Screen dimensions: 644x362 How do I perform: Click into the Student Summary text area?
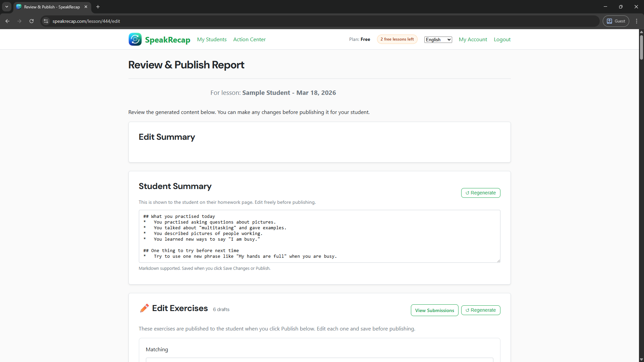[319, 236]
